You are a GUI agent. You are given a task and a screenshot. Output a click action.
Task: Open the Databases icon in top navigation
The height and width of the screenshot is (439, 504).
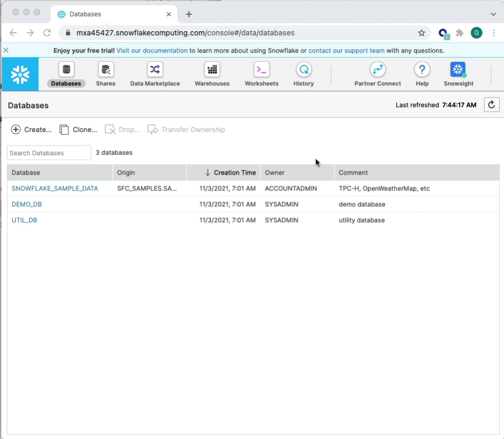tap(66, 70)
